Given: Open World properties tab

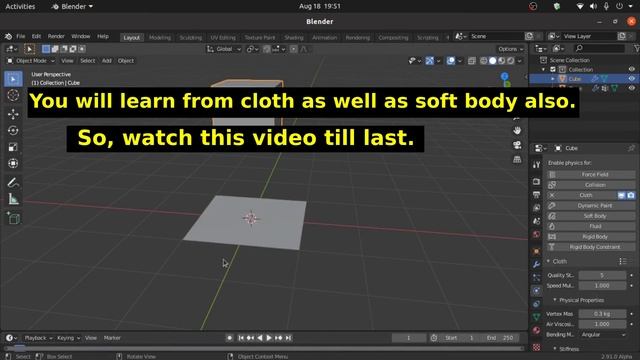Looking at the screenshot, I should pyautogui.click(x=536, y=235).
